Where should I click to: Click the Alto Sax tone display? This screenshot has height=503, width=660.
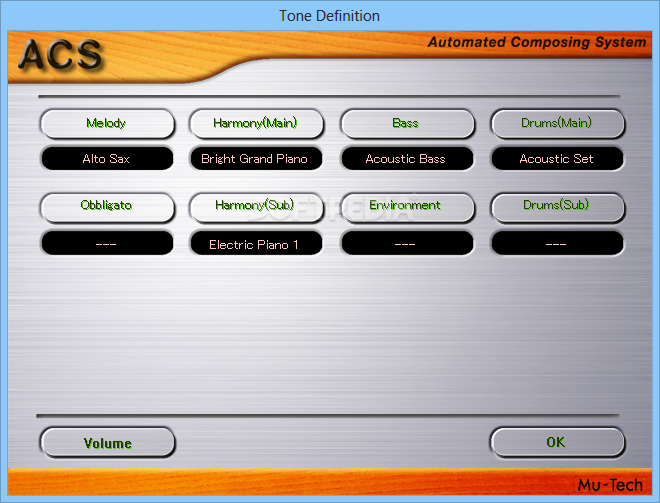pos(107,159)
